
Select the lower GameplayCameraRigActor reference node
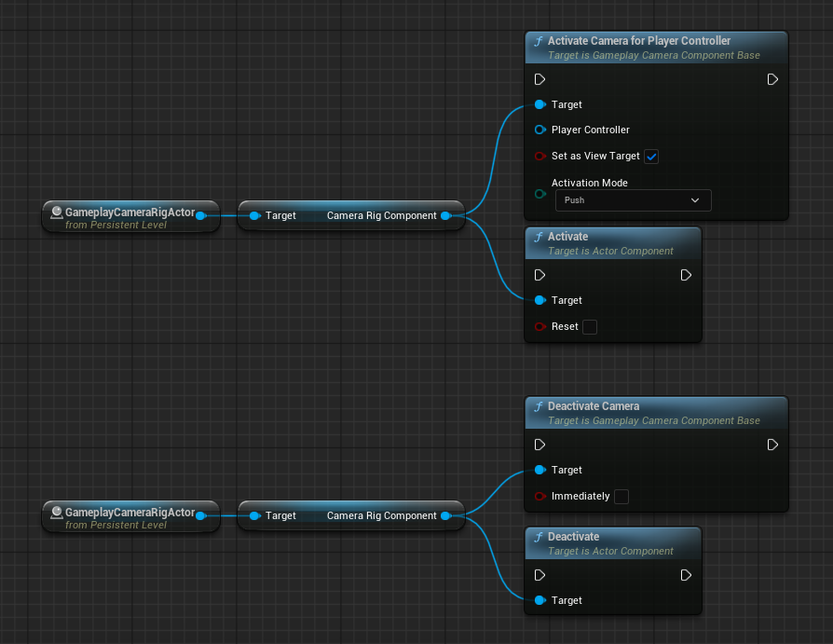(x=130, y=516)
